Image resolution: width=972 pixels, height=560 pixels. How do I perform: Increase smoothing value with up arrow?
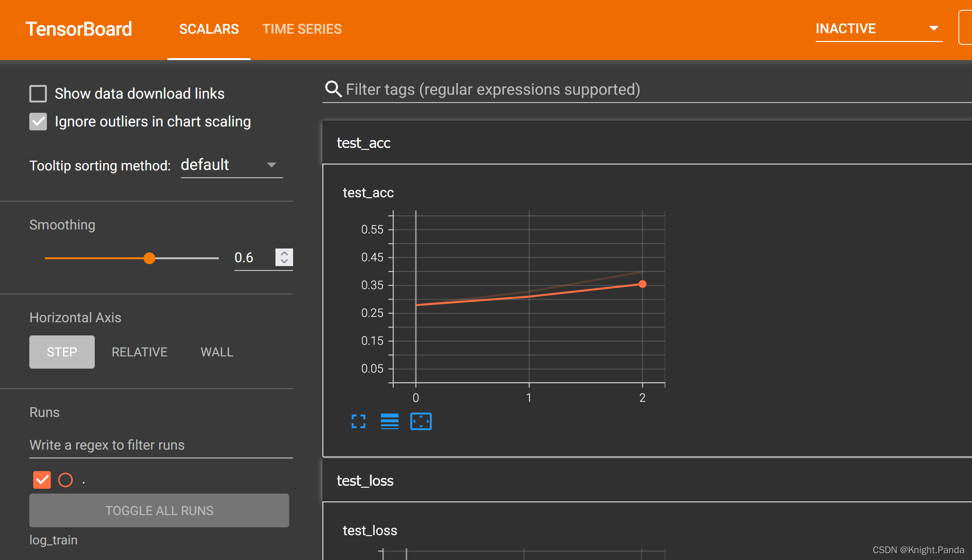click(284, 253)
